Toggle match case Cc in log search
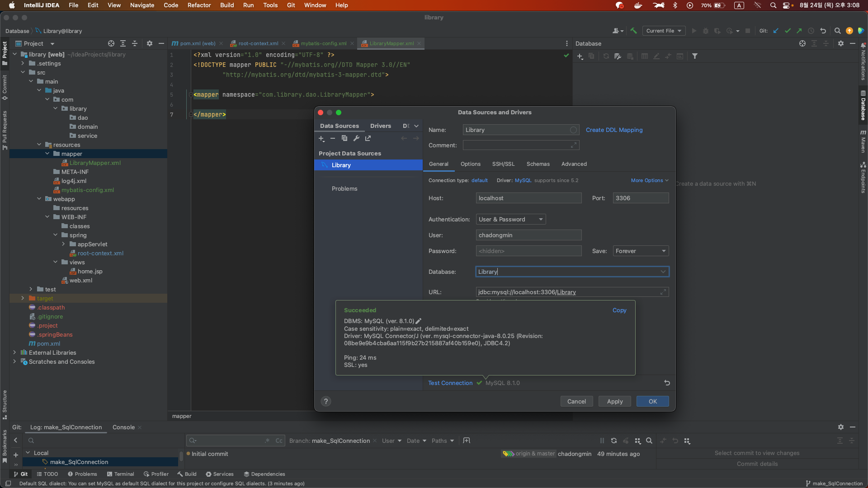Image resolution: width=868 pixels, height=488 pixels. 279,441
